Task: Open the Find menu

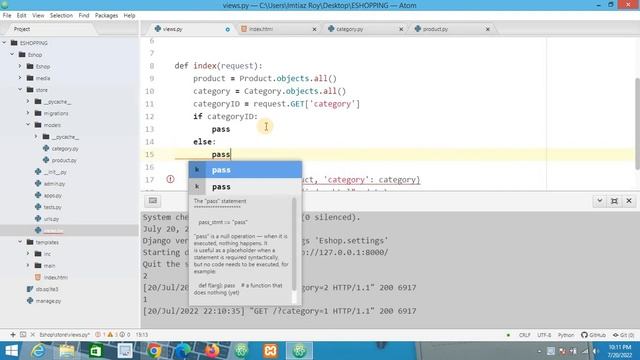Action: (84, 16)
